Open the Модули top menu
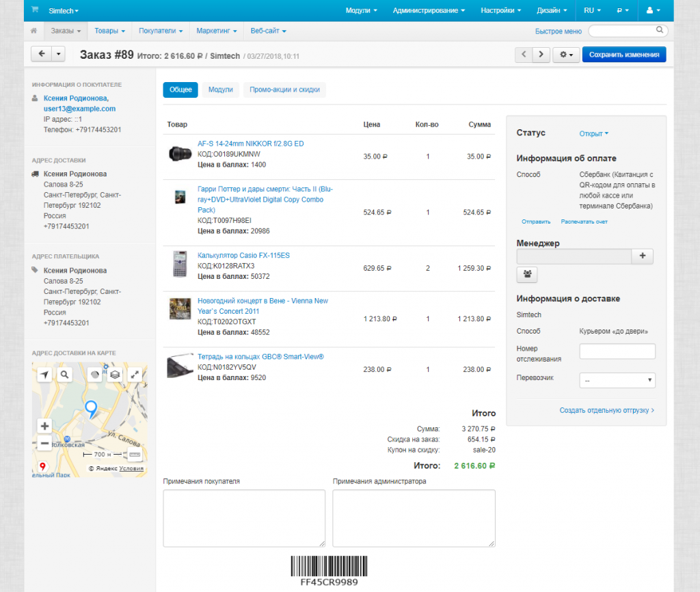This screenshot has height=592, width=700. (361, 10)
